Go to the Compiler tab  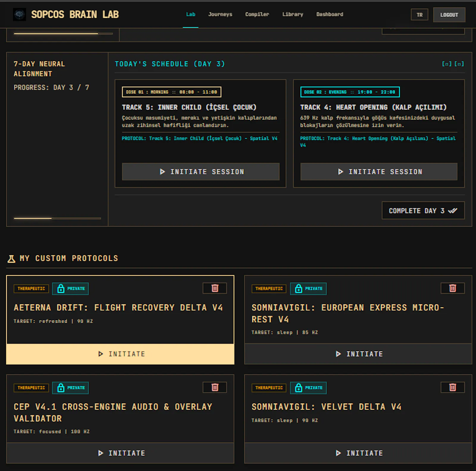click(257, 14)
